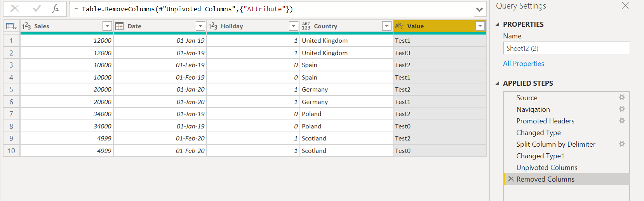Open the Value column filter dropdown

coord(480,26)
